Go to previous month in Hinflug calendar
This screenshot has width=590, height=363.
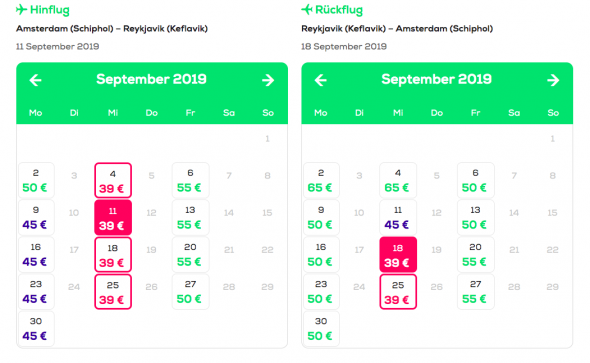click(35, 80)
